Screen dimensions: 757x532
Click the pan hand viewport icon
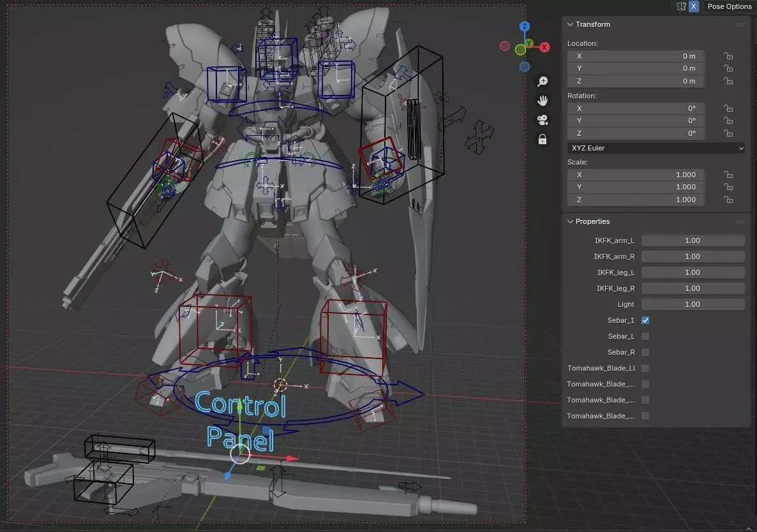[x=543, y=101]
